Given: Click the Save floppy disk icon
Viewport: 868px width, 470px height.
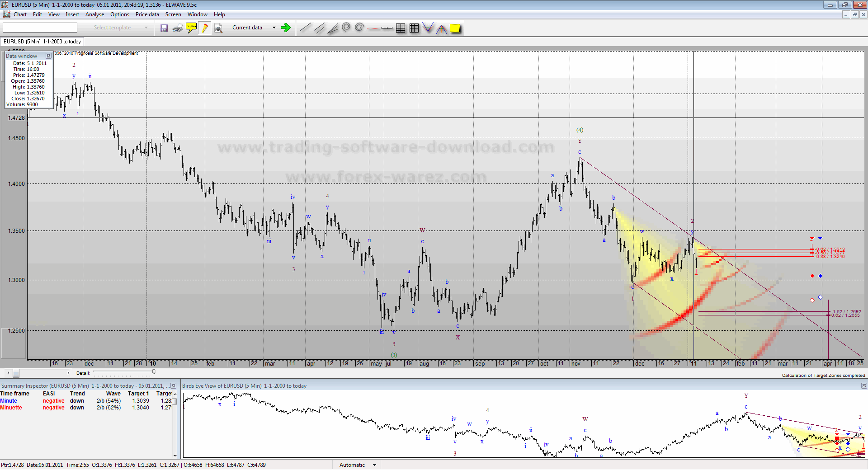Looking at the screenshot, I should click(164, 28).
